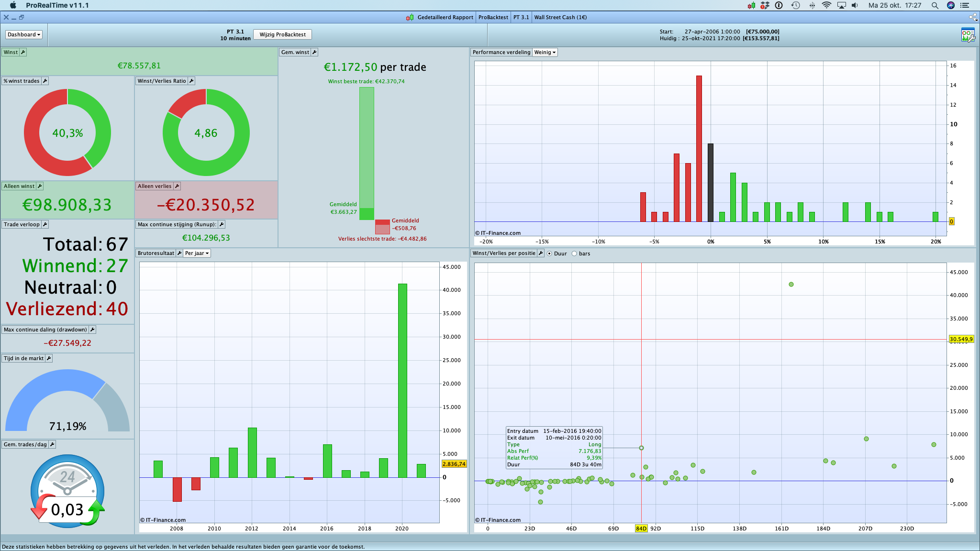Click wrench icon beside Gem. winst
The width and height of the screenshot is (980, 551).
[x=314, y=52]
